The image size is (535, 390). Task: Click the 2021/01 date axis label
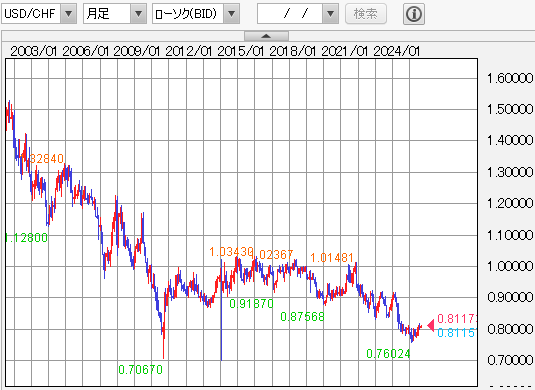345,51
